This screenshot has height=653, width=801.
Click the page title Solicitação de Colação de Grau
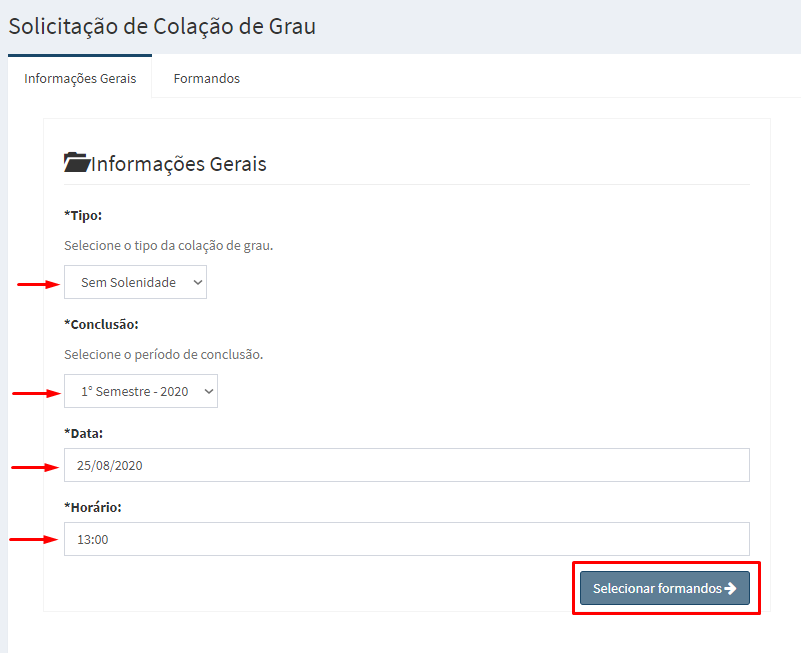(162, 27)
